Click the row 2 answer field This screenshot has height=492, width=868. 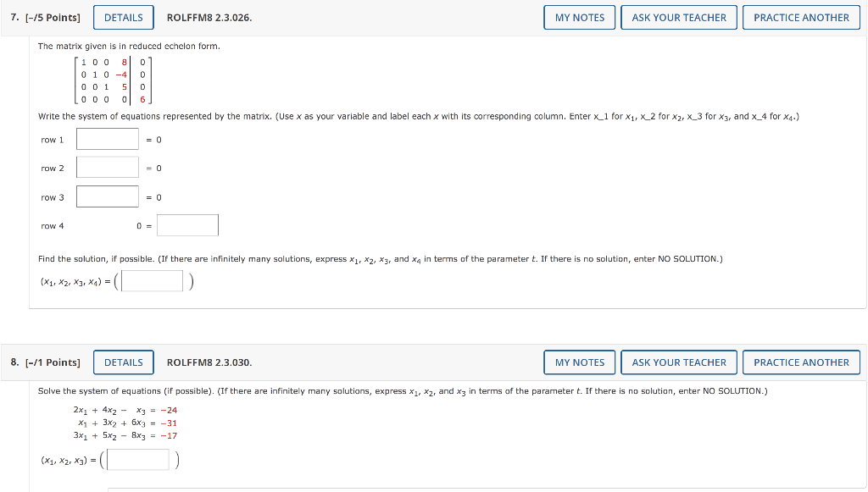[107, 167]
